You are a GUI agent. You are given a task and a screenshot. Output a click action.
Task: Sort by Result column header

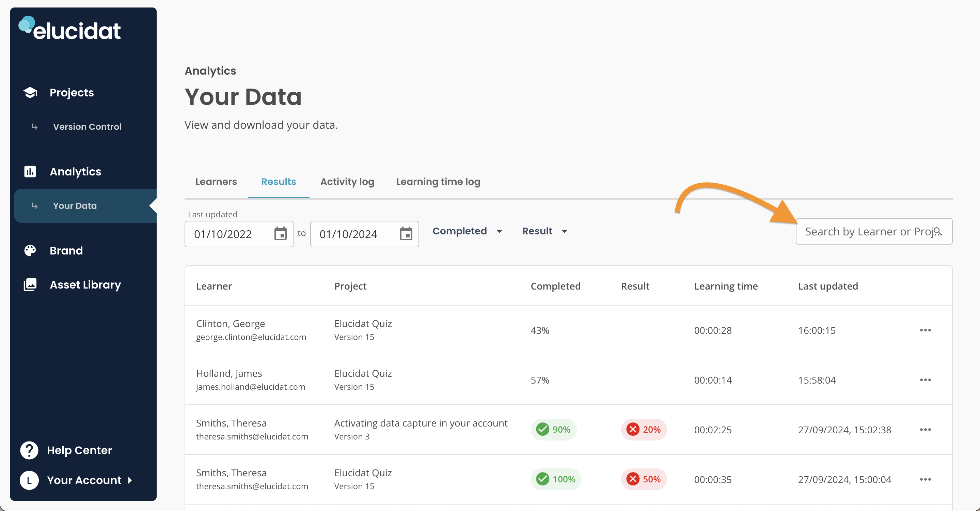point(635,286)
